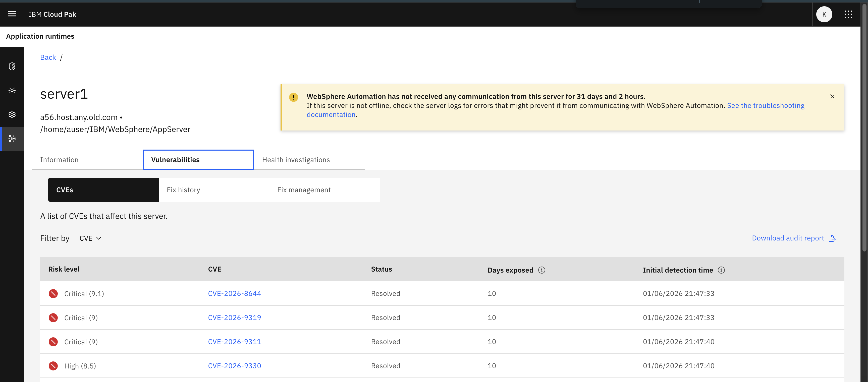868x382 pixels.
Task: Open the Fix management sub-tab
Action: tap(324, 190)
